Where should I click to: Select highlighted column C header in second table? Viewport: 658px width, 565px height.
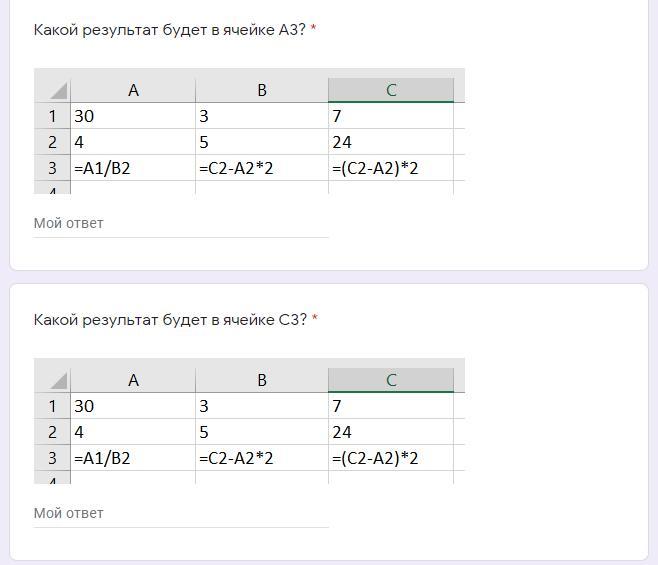click(391, 380)
